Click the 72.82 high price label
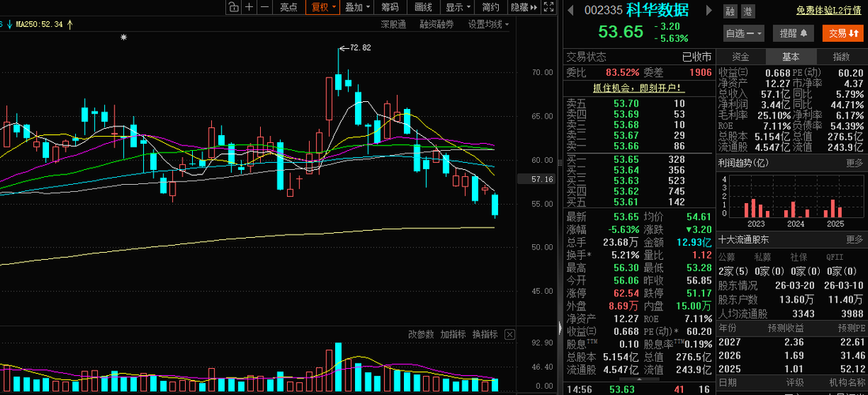Image resolution: width=868 pixels, height=395 pixels. [x=359, y=48]
